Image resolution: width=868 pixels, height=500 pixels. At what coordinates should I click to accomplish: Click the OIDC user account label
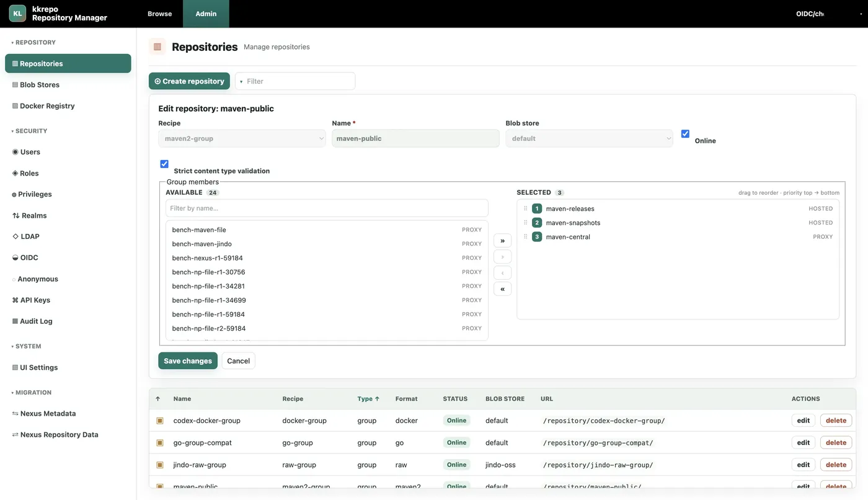point(810,14)
